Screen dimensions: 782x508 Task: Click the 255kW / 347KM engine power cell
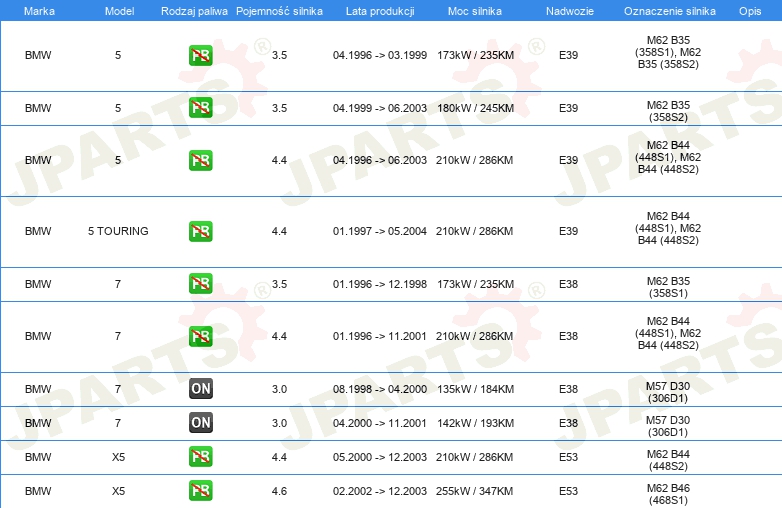tap(475, 491)
